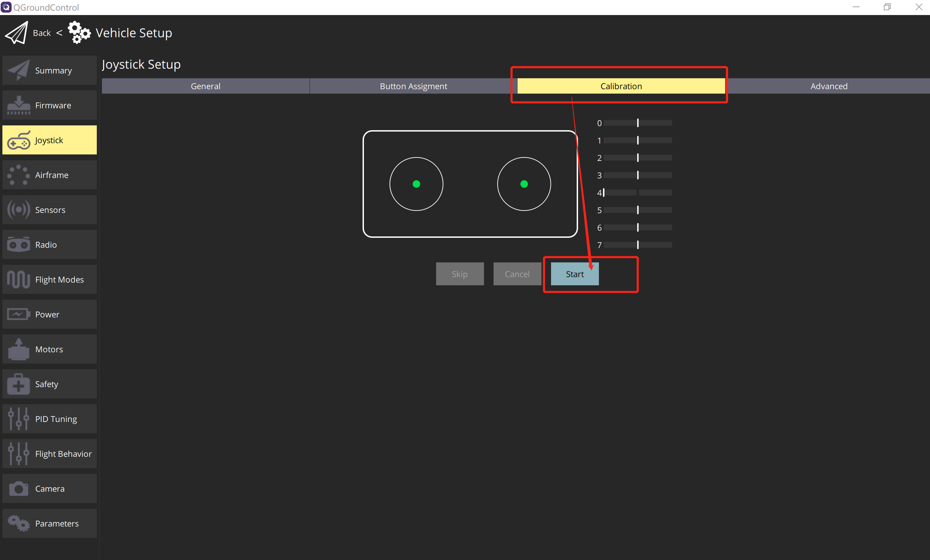Select the Button Assignment tab

[412, 86]
